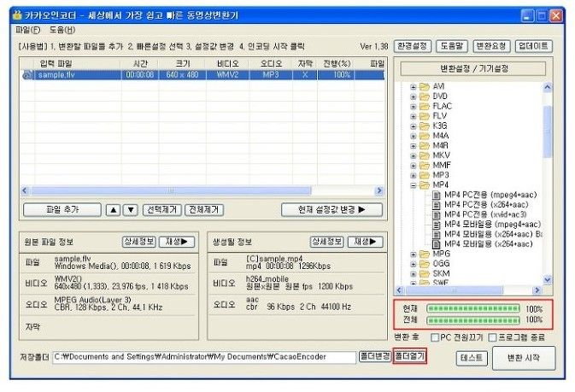
Task: Open the 도움(H) menu
Action: pos(62,30)
